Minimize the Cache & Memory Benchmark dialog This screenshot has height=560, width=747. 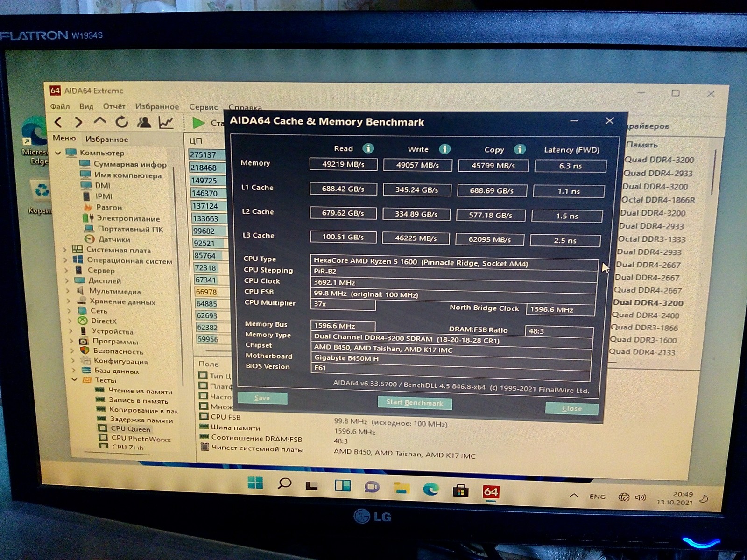pyautogui.click(x=574, y=121)
